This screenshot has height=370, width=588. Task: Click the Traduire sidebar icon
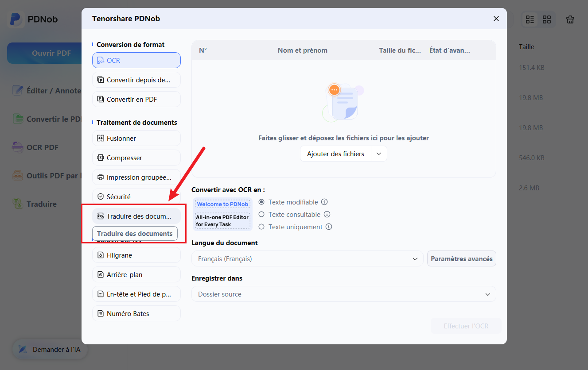[x=17, y=204]
